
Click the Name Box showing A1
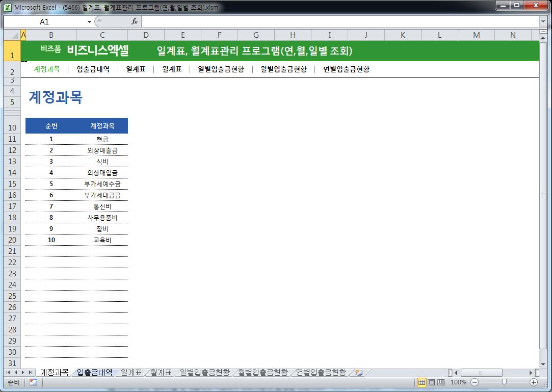pos(44,22)
